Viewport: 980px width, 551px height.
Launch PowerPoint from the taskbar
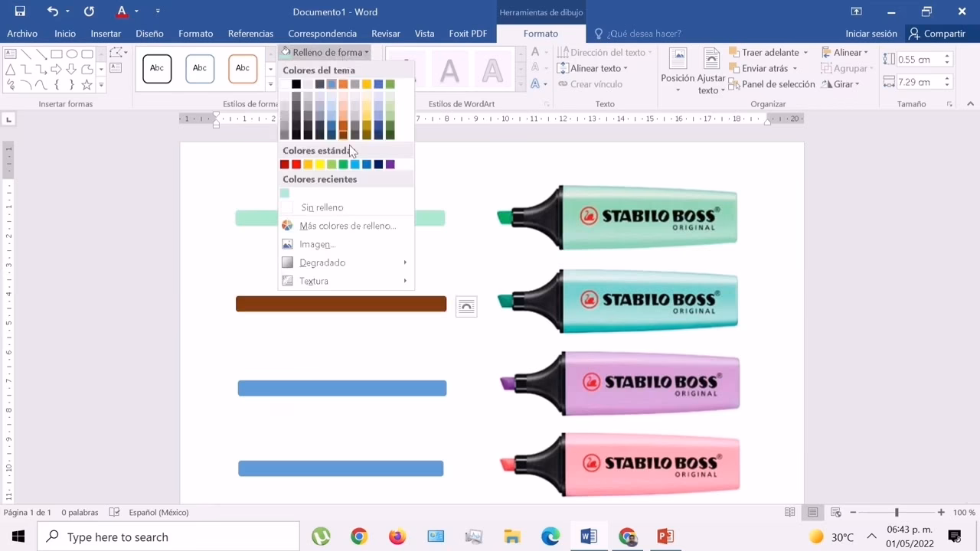(x=665, y=536)
